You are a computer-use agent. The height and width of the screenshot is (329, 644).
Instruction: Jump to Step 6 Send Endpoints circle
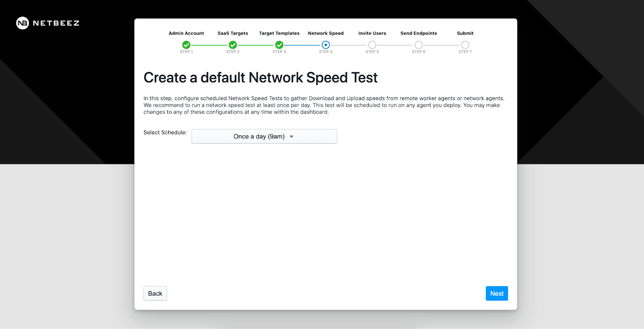click(419, 45)
